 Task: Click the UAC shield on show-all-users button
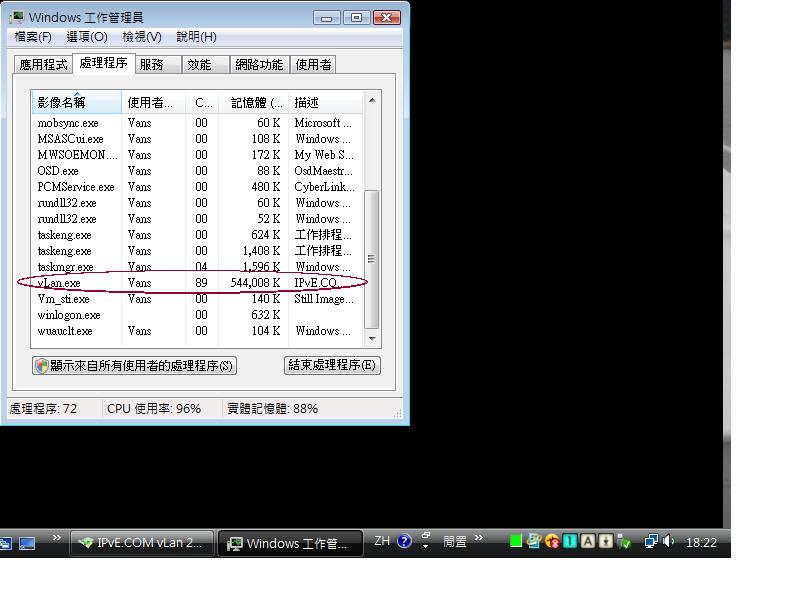pyautogui.click(x=42, y=365)
